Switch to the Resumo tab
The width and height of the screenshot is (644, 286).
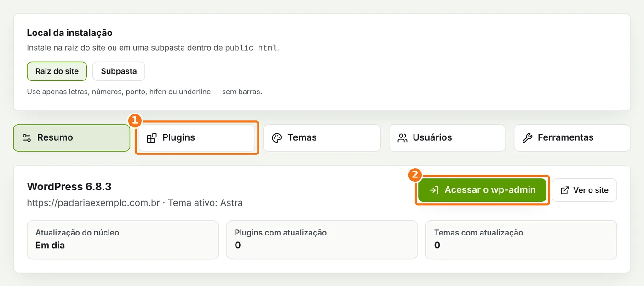point(72,137)
